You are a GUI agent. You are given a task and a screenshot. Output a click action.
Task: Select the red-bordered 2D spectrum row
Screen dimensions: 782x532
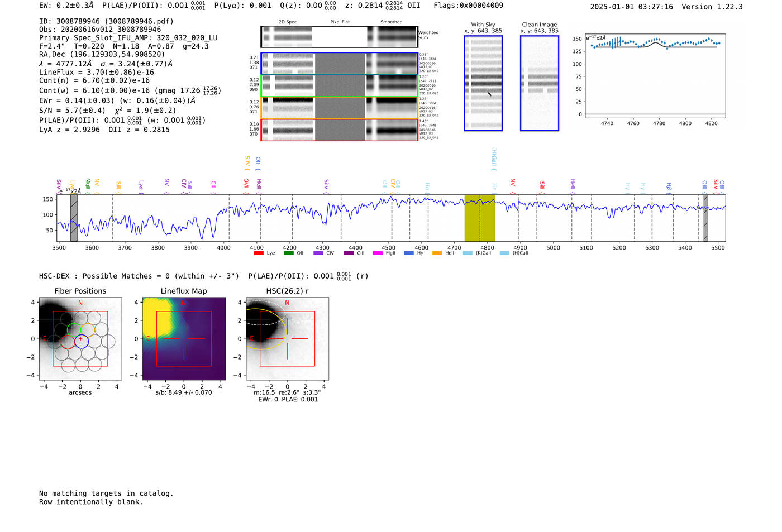(x=339, y=130)
